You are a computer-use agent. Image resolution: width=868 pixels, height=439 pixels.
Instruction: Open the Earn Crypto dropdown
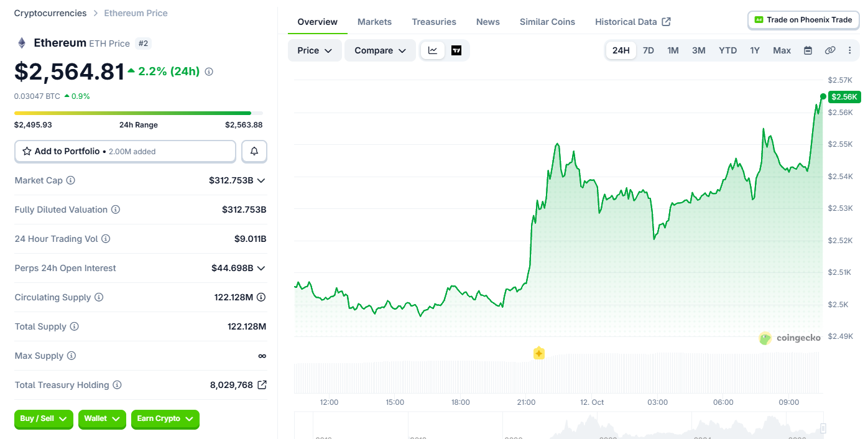coord(165,419)
